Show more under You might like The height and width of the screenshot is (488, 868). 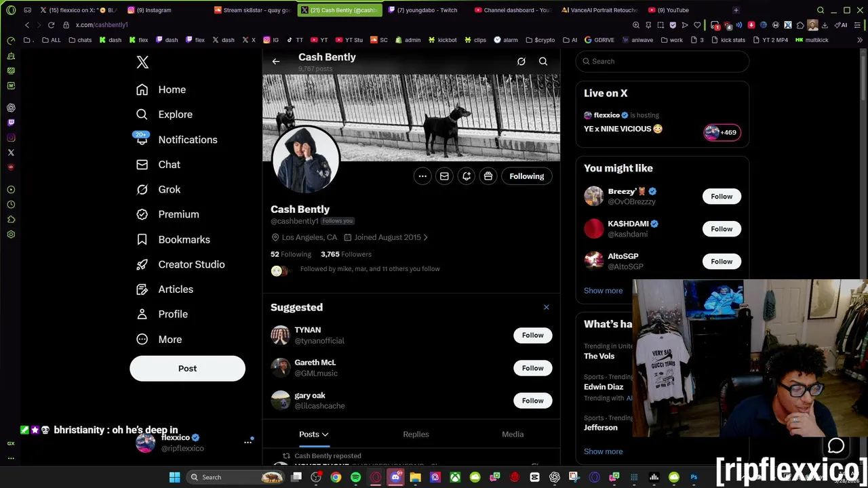click(x=603, y=291)
